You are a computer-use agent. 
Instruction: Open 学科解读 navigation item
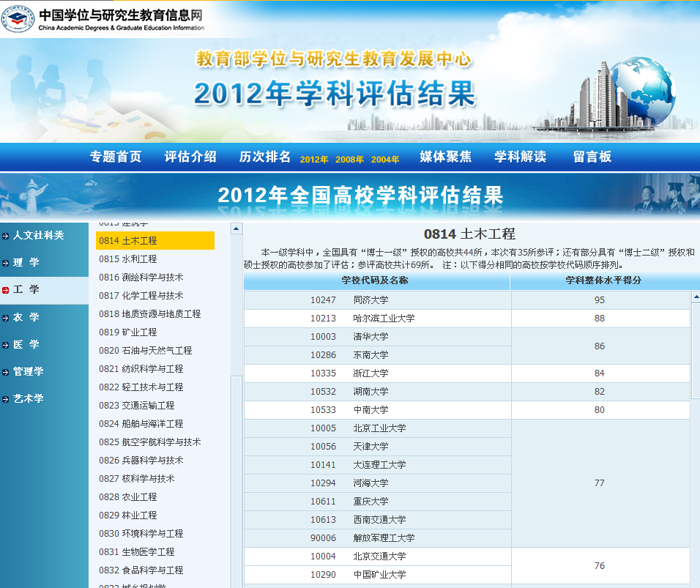tap(521, 157)
